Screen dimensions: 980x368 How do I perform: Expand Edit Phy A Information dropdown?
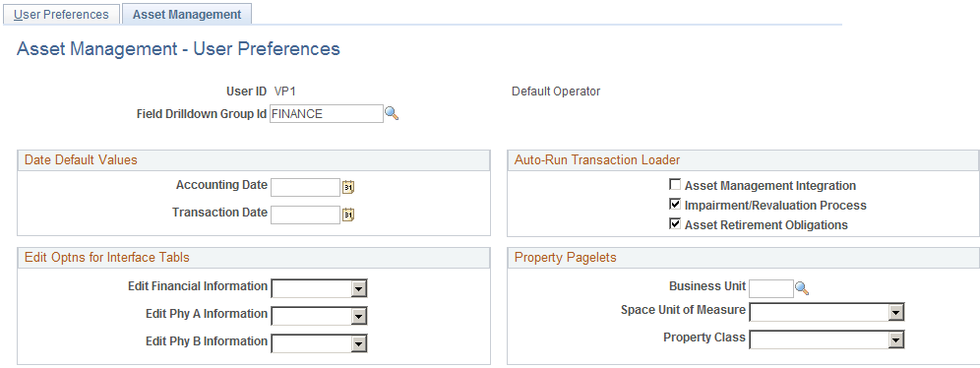pyautogui.click(x=319, y=316)
